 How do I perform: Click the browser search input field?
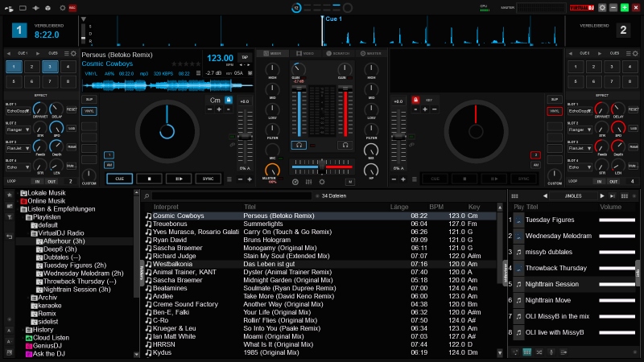tap(232, 196)
